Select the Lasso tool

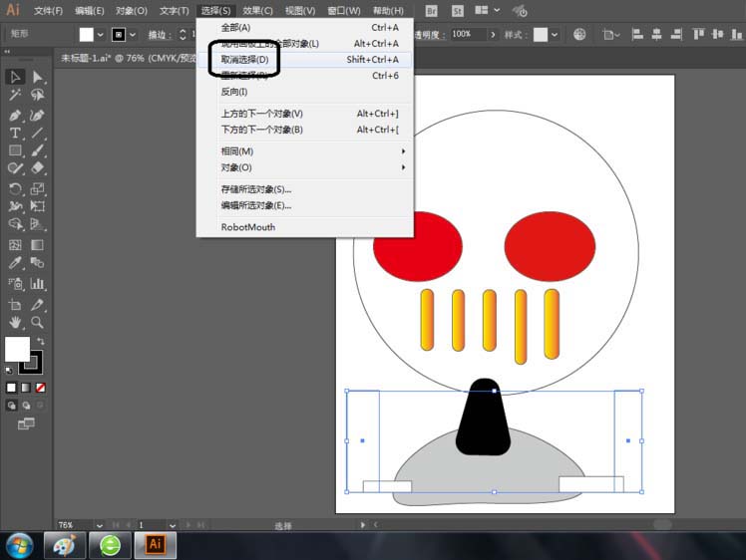[x=37, y=95]
